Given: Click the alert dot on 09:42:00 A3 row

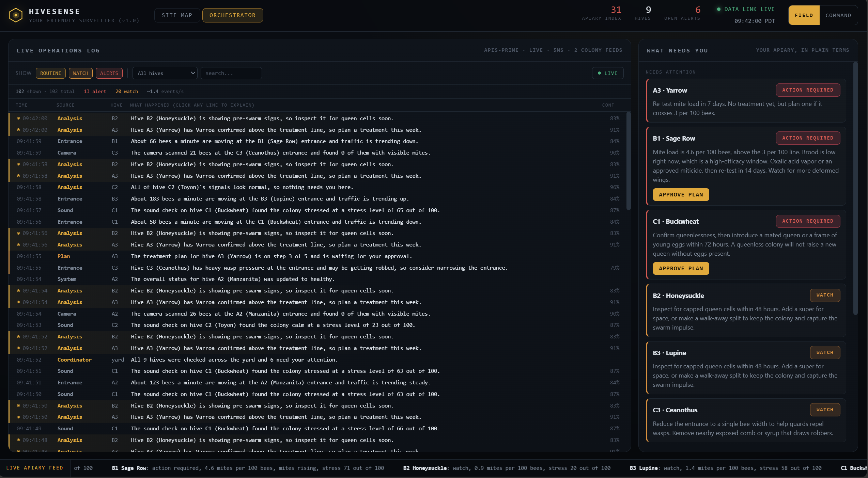Looking at the screenshot, I should 18,130.
